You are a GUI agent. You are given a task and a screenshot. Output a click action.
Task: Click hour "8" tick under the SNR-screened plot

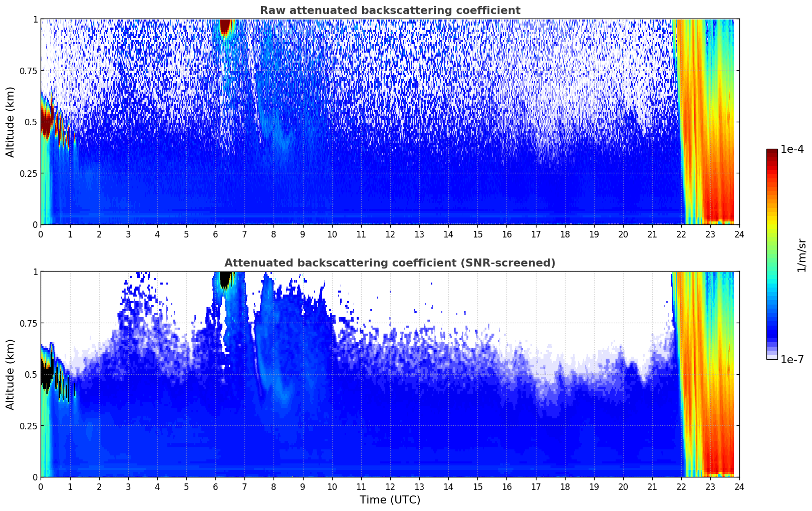coord(274,486)
